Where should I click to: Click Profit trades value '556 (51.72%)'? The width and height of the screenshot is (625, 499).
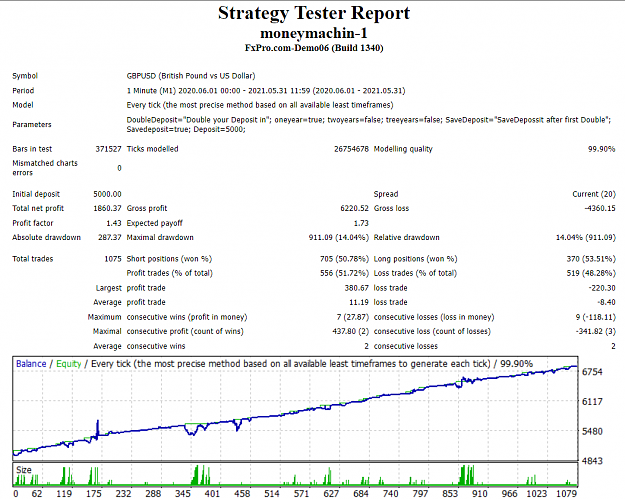(344, 273)
